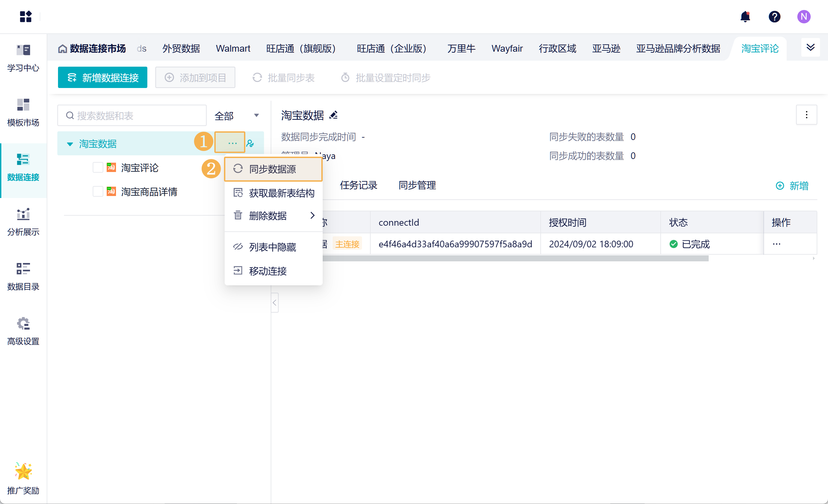Click the notification bell icon
The width and height of the screenshot is (828, 504).
click(745, 16)
